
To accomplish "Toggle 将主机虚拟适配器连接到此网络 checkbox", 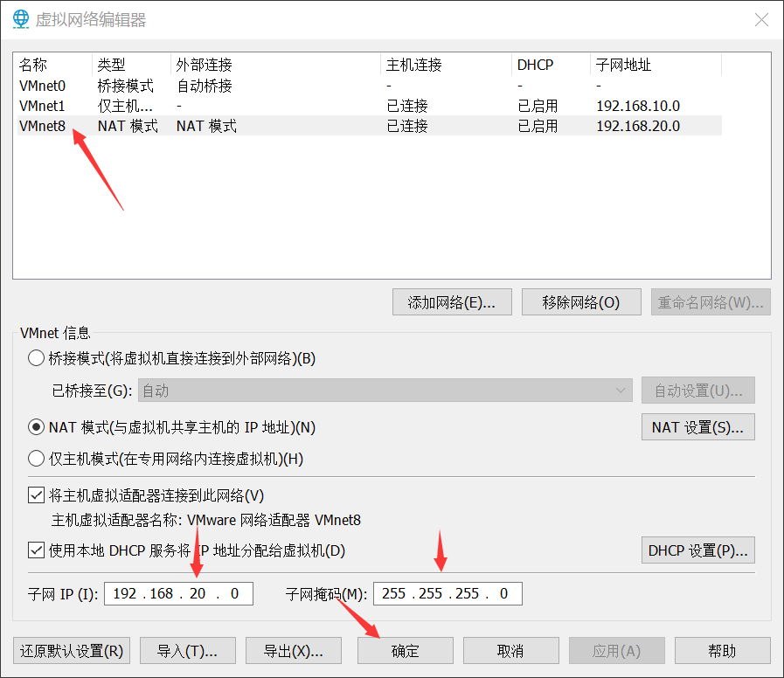I will [x=36, y=495].
